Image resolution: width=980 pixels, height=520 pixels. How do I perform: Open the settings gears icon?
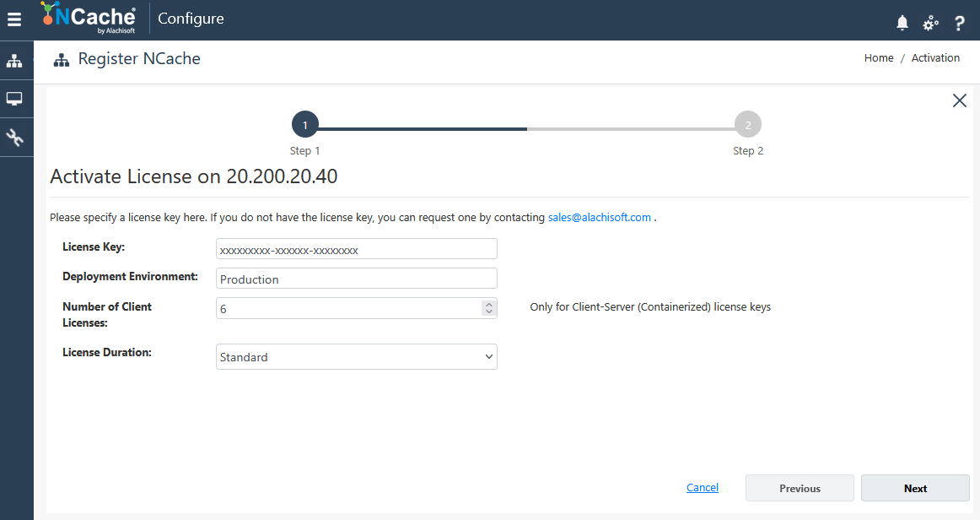(930, 23)
